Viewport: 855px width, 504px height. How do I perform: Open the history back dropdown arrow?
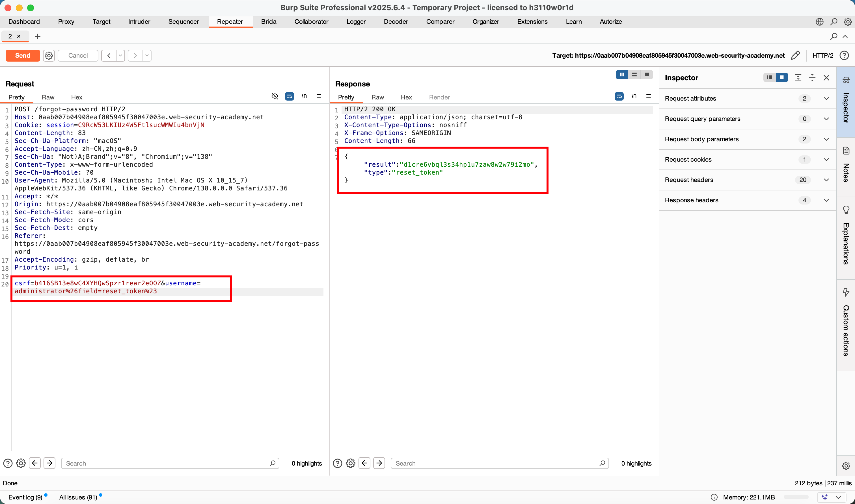click(120, 55)
